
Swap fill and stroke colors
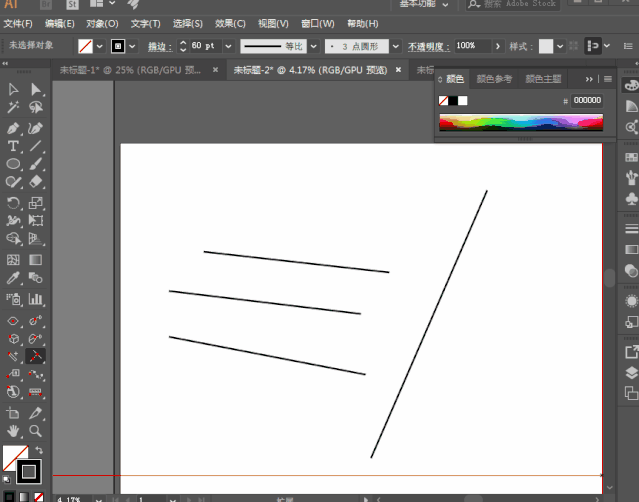(39, 450)
